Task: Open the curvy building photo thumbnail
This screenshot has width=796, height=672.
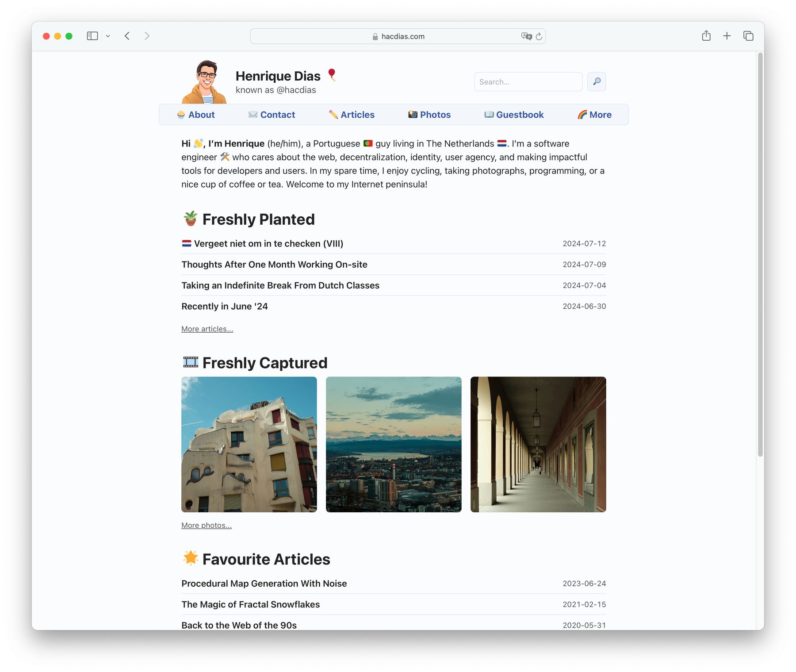Action: point(249,445)
